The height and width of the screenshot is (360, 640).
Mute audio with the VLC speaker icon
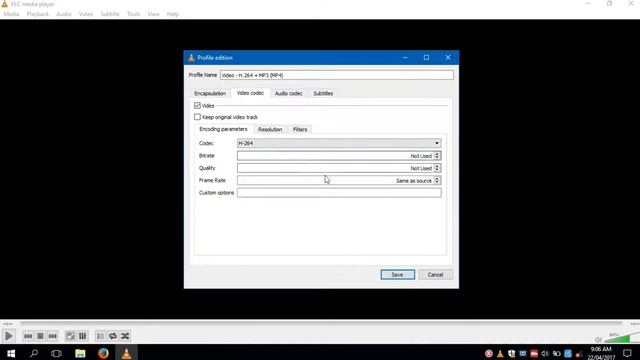click(598, 339)
